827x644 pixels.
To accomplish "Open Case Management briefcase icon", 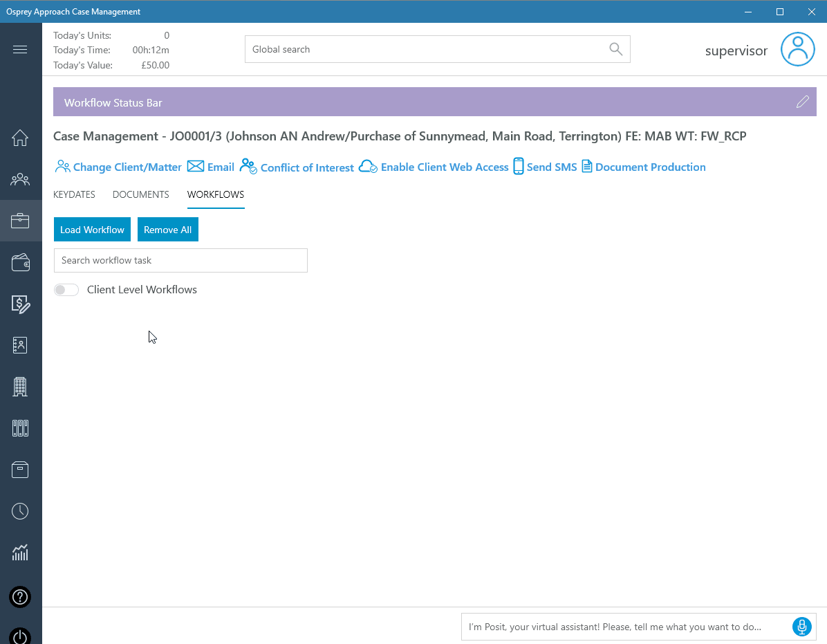I will coord(20,221).
